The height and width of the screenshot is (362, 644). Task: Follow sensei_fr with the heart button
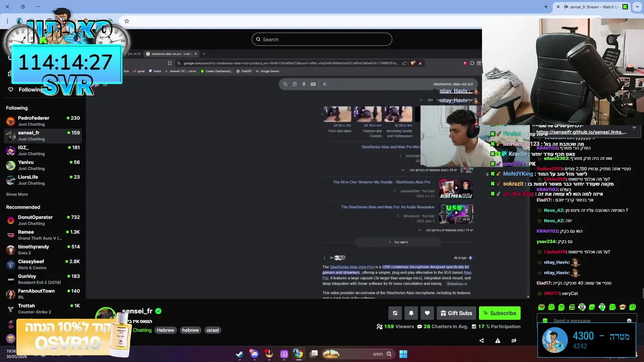click(427, 313)
